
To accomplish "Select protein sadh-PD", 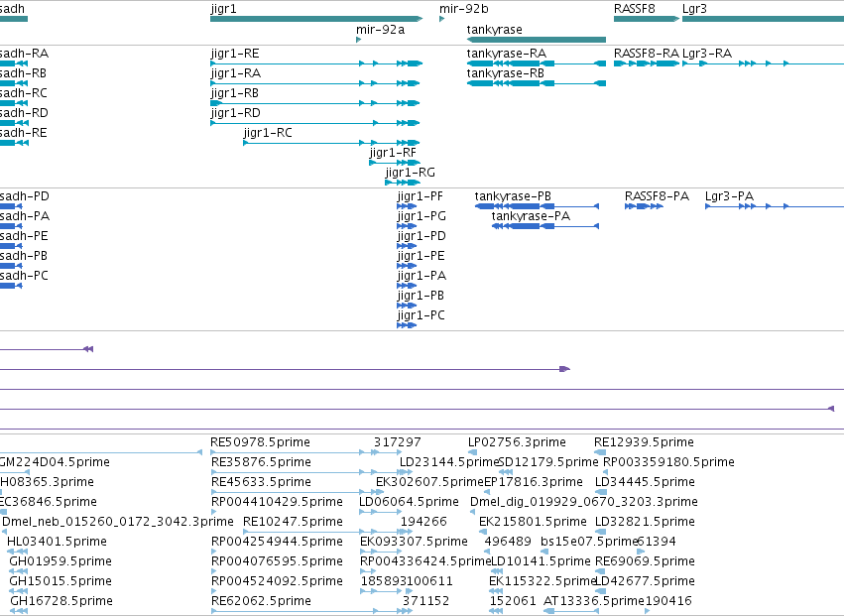I will pyautogui.click(x=11, y=206).
